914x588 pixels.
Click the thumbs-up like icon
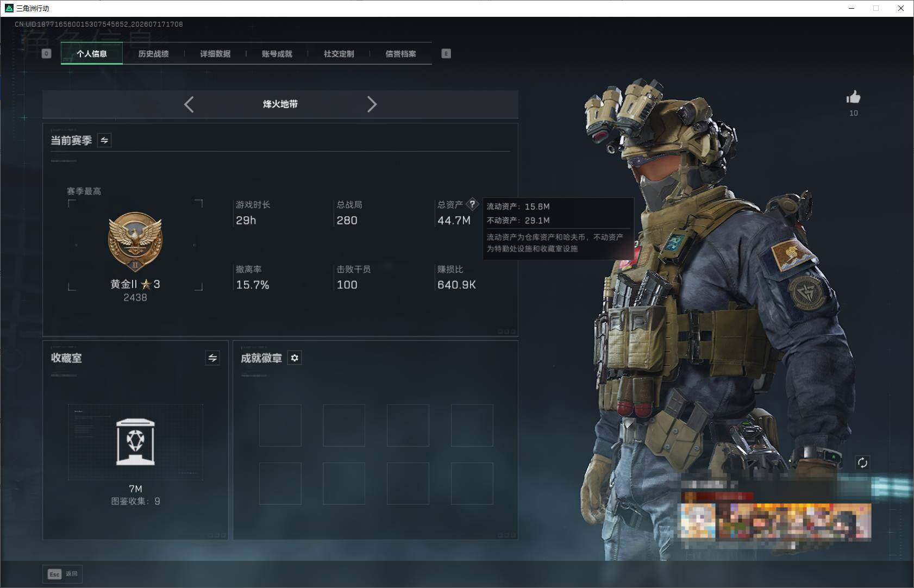pos(853,97)
